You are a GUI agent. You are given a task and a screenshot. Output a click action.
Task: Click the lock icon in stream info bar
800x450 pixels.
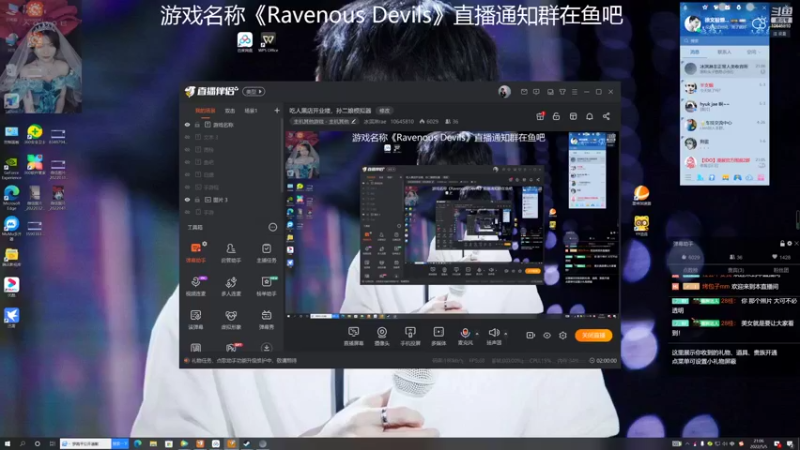click(556, 116)
